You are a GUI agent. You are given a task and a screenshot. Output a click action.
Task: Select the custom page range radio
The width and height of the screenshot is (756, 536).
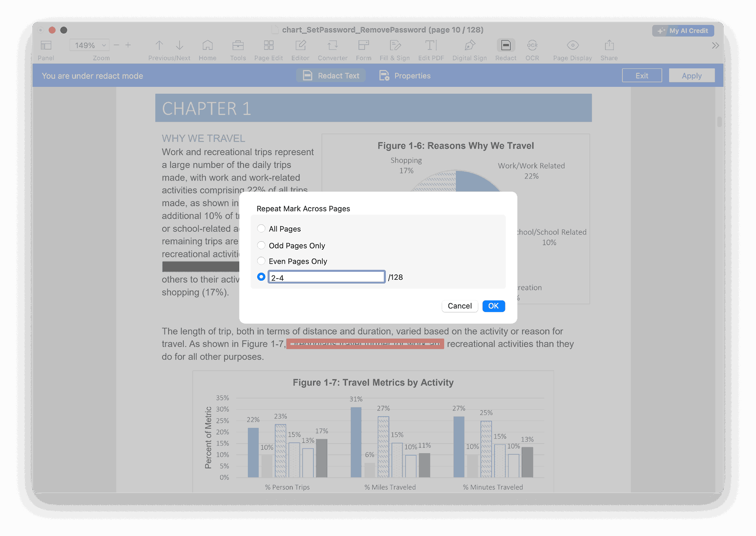coord(261,277)
